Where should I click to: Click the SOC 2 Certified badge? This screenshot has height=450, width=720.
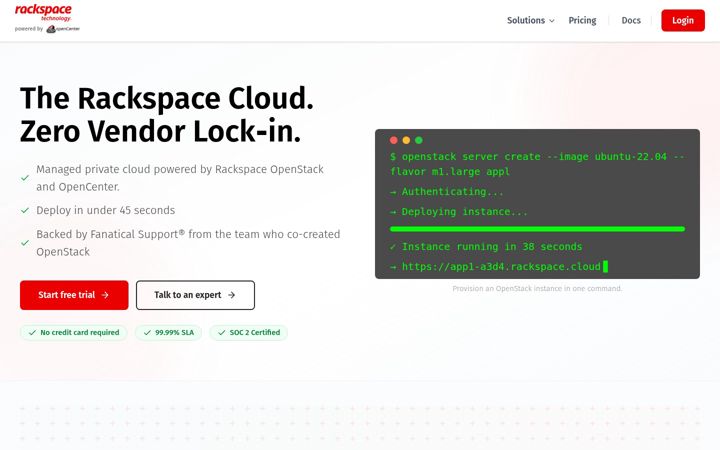pyautogui.click(x=248, y=332)
